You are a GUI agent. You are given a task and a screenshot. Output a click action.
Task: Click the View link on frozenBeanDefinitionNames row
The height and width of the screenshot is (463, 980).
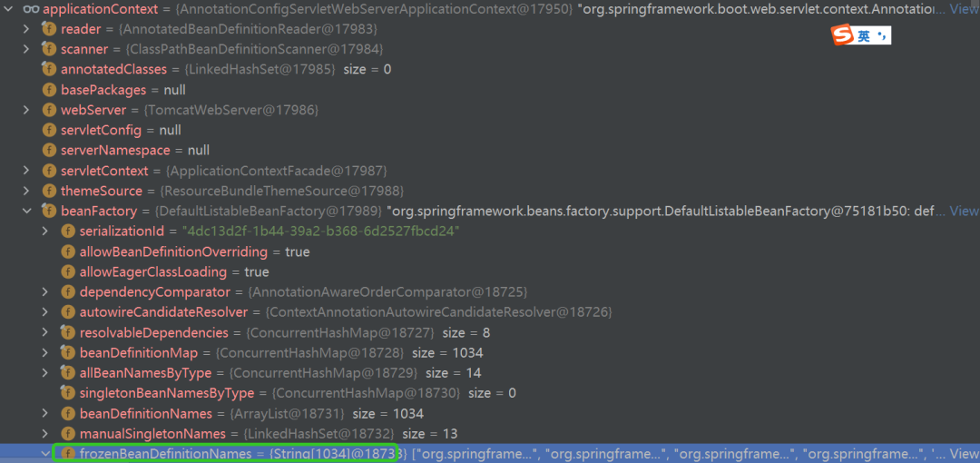963,454
